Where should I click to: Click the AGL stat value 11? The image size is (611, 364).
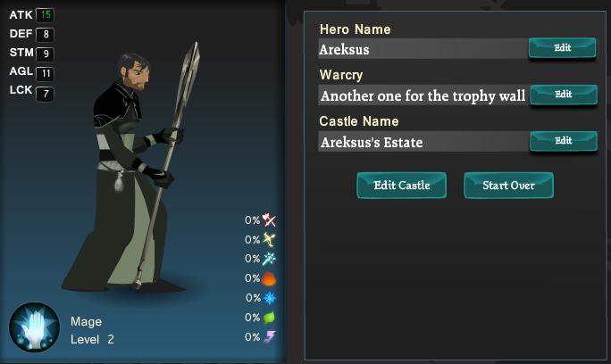[x=46, y=73]
